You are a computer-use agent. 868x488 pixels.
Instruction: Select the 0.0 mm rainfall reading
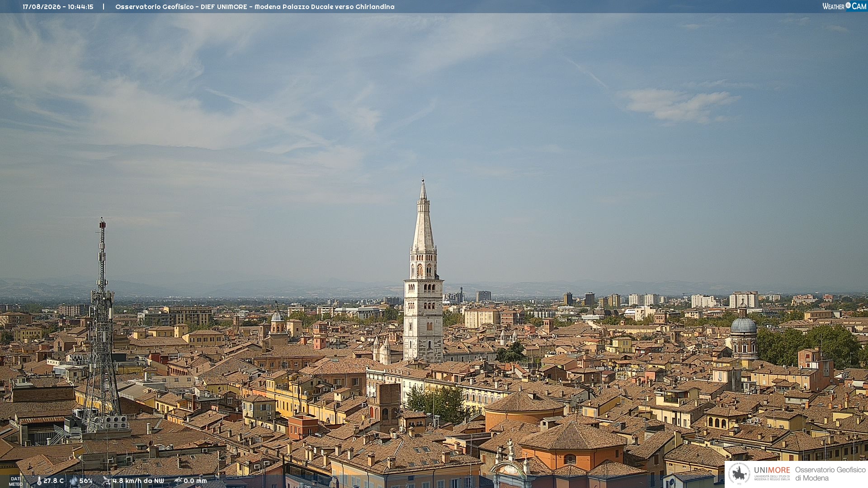[195, 481]
